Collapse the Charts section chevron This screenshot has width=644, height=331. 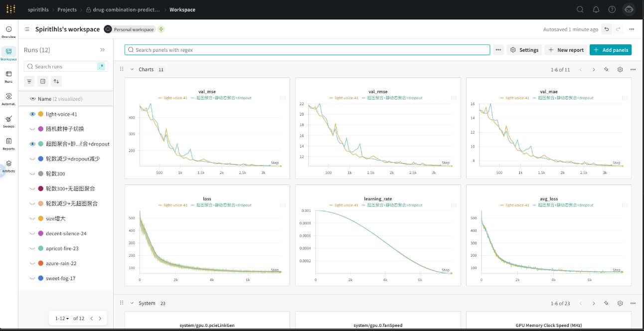[x=132, y=69]
